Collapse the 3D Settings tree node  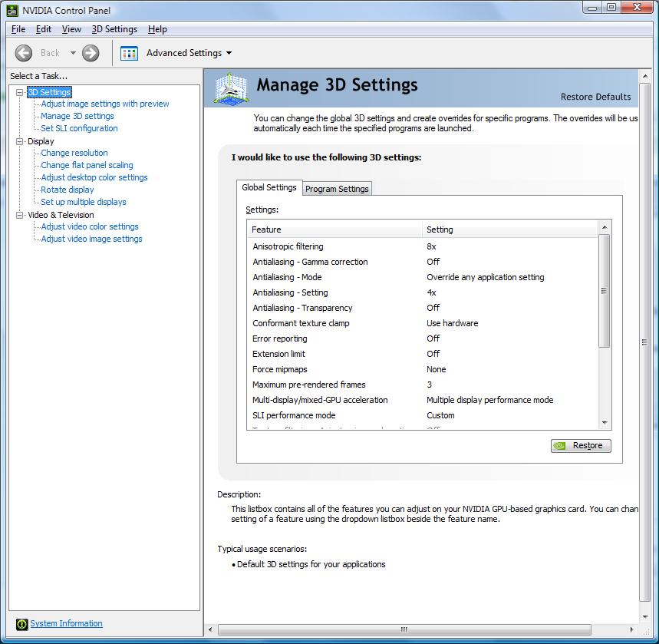point(19,92)
